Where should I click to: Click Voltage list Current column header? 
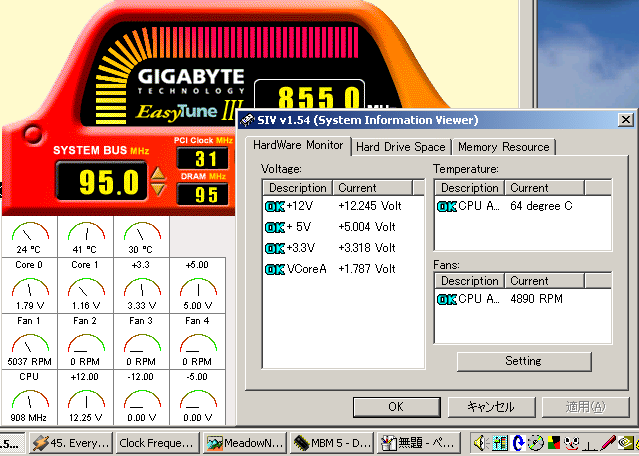point(372,188)
